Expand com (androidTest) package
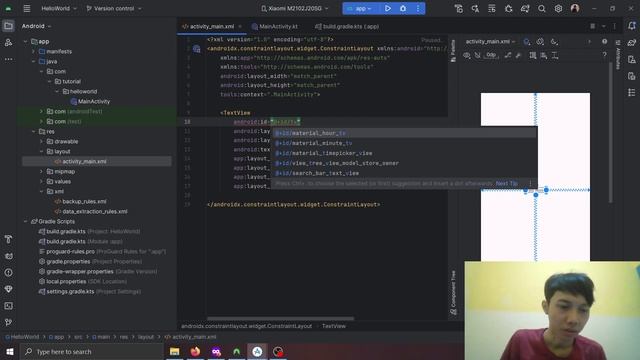This screenshot has height=360, width=640. tap(41, 111)
